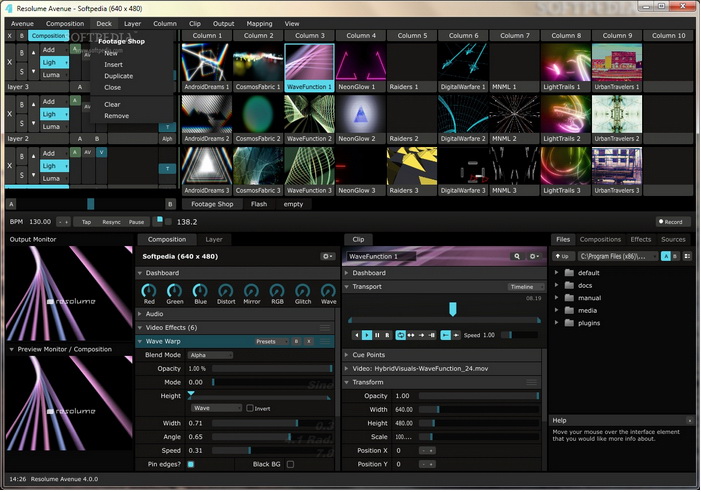Toggle the Pin edges checkbox
Image resolution: width=701 pixels, height=492 pixels.
tap(191, 464)
